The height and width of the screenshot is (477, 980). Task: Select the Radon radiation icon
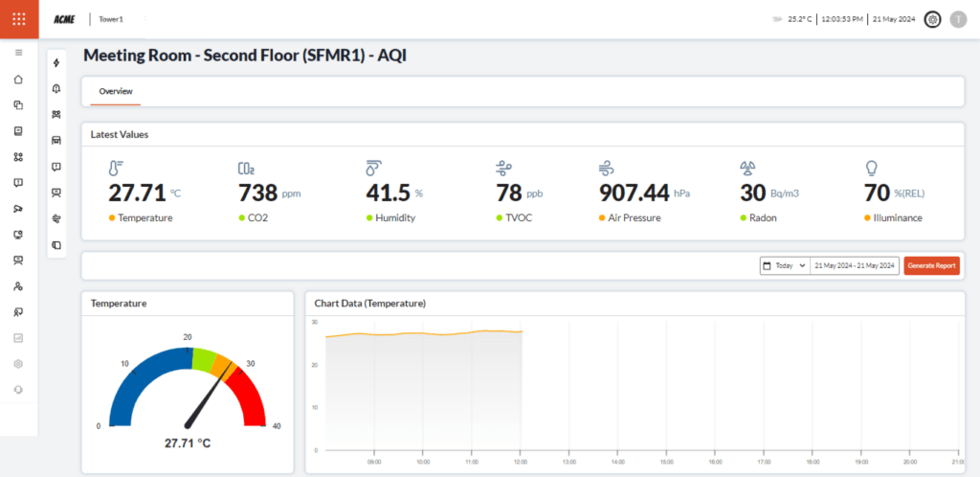[748, 169]
